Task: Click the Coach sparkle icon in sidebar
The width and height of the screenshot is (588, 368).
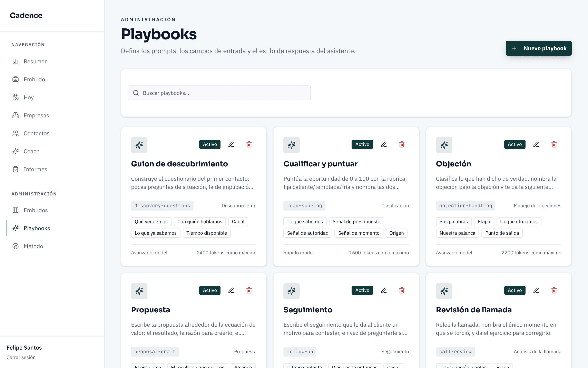Action: click(16, 151)
